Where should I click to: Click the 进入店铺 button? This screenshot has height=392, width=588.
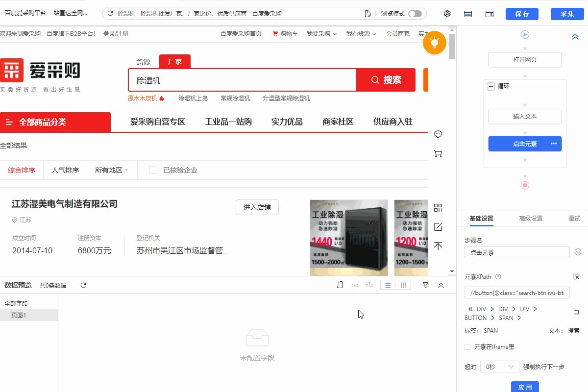257,207
